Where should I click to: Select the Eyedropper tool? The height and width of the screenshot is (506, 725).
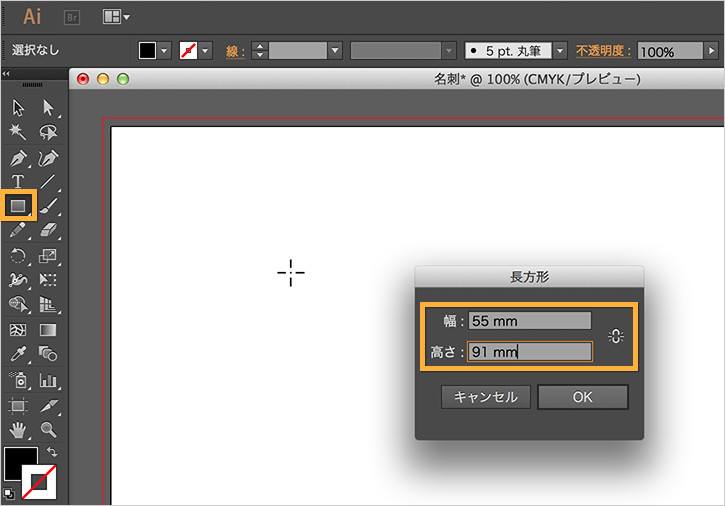click(18, 354)
